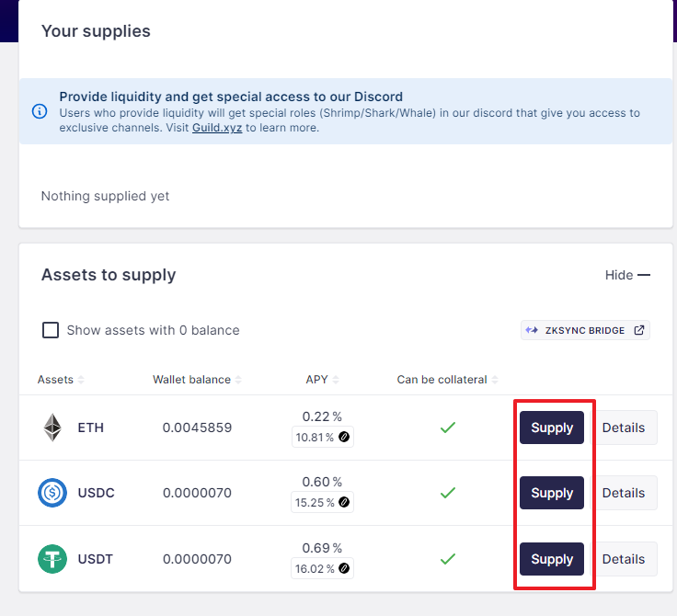
Task: Click the ETH token icon
Action: (52, 428)
